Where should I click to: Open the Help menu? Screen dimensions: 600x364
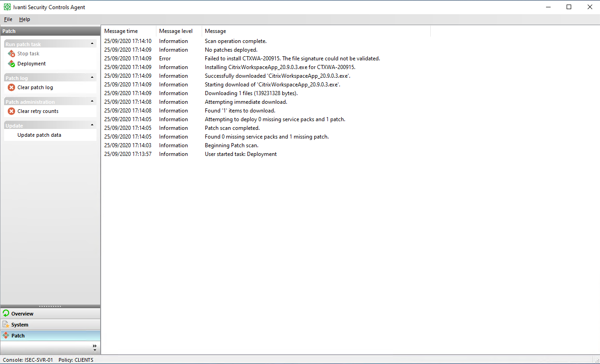coord(25,19)
